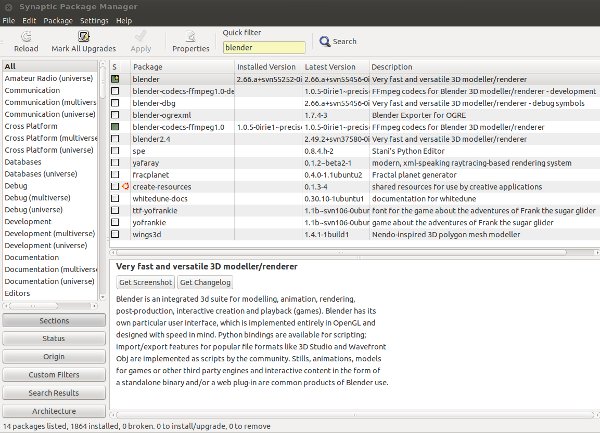
Task: Select the All section
Action: pos(50,66)
